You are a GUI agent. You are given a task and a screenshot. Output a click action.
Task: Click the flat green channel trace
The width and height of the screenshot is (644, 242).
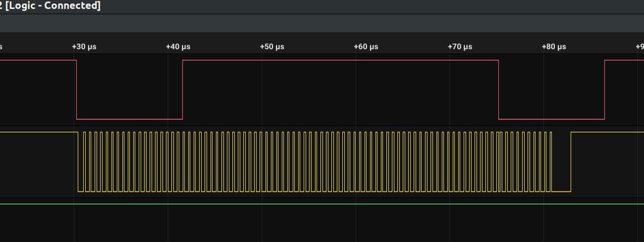322,204
